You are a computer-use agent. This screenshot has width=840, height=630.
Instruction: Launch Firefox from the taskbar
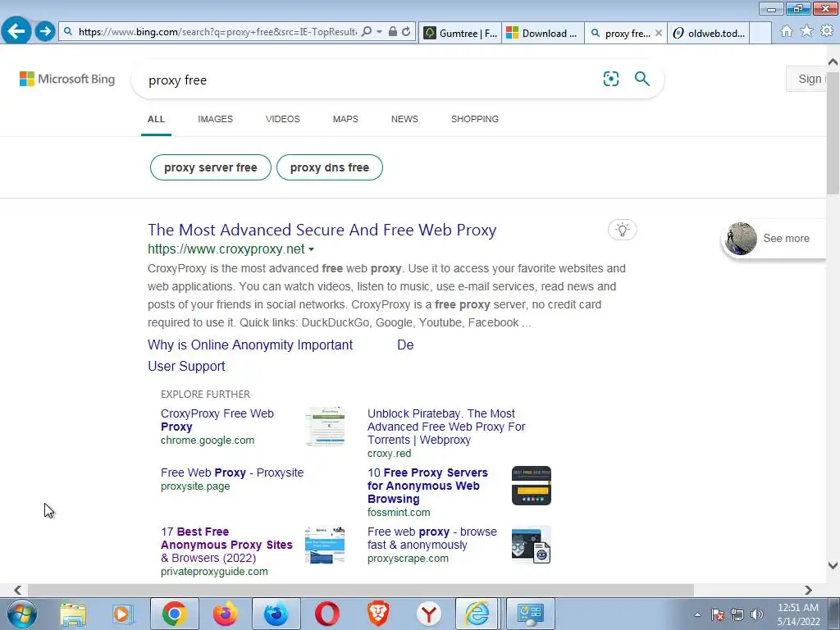pyautogui.click(x=225, y=614)
